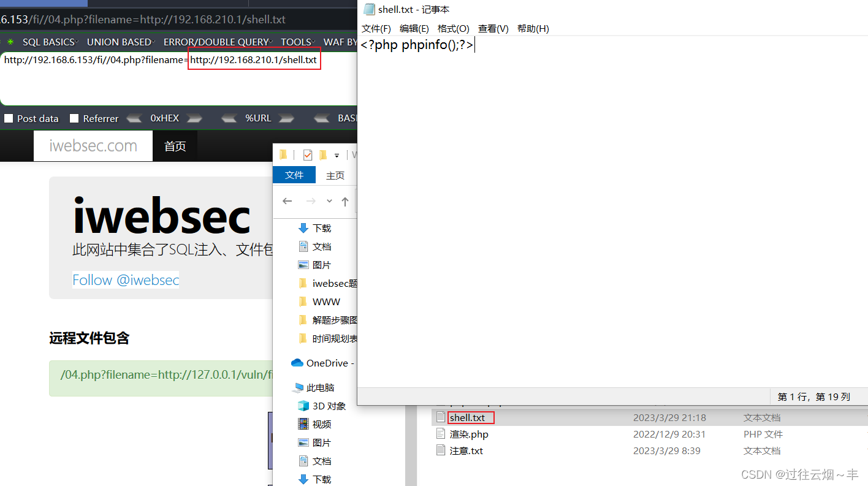Click the right arrow beside %URL

coord(286,119)
